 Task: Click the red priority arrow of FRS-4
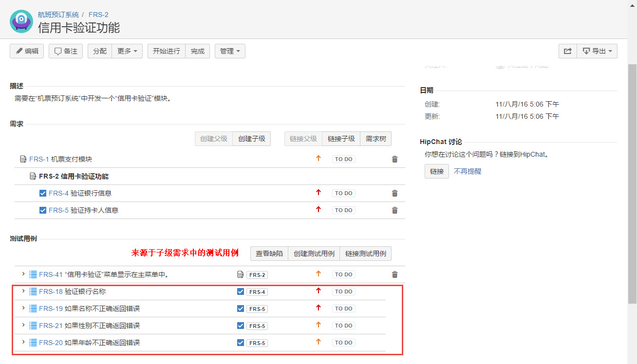tap(318, 192)
